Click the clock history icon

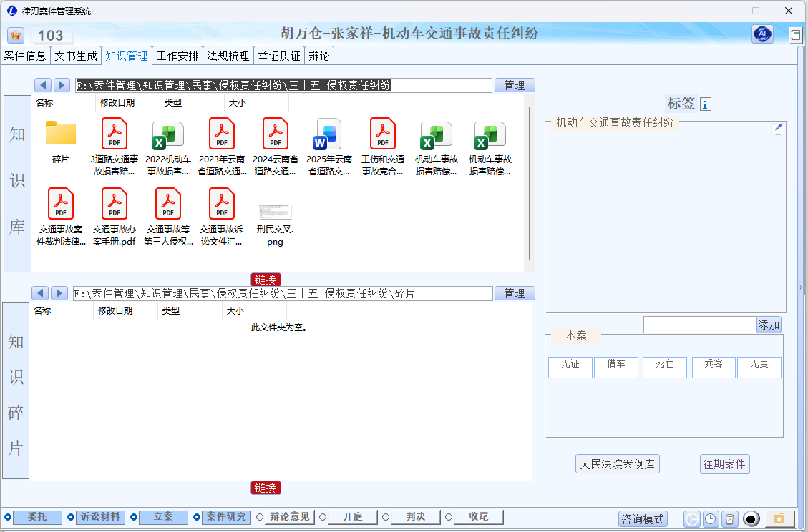tap(710, 519)
